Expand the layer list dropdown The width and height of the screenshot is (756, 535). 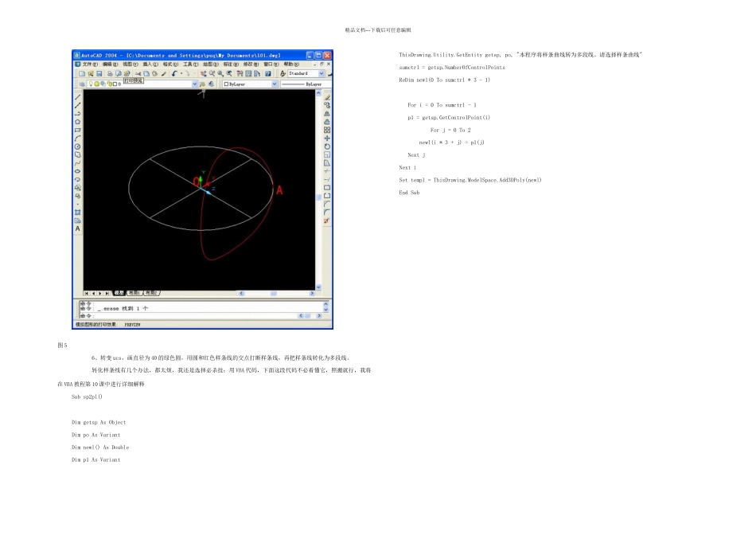click(193, 84)
